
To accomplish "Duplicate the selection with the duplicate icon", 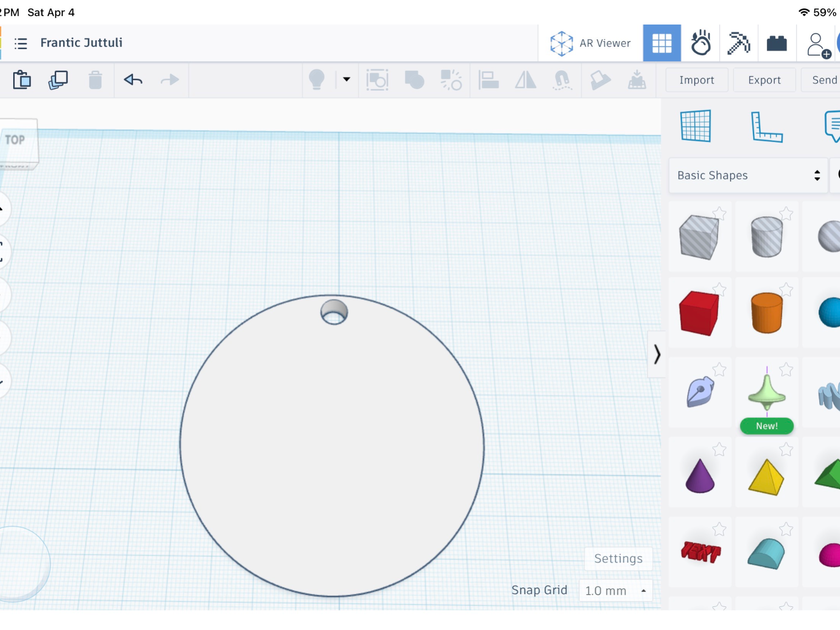I will pyautogui.click(x=58, y=80).
